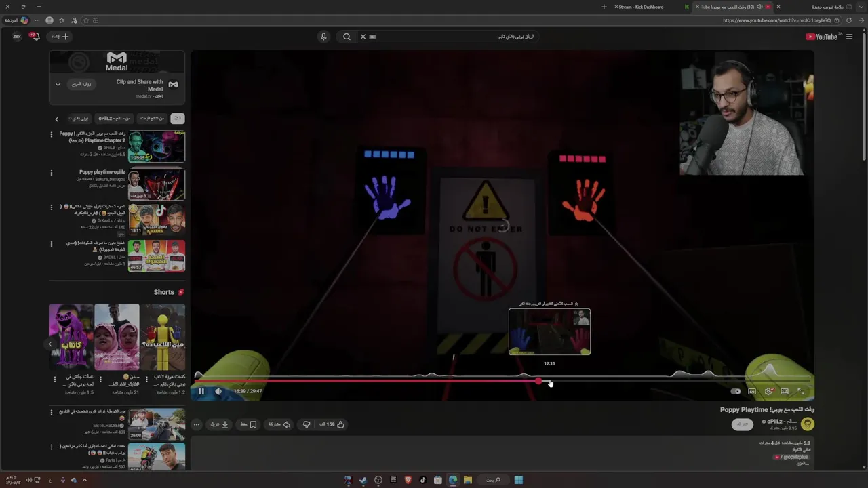
Task: Open a new browser tab plus
Action: click(x=604, y=7)
